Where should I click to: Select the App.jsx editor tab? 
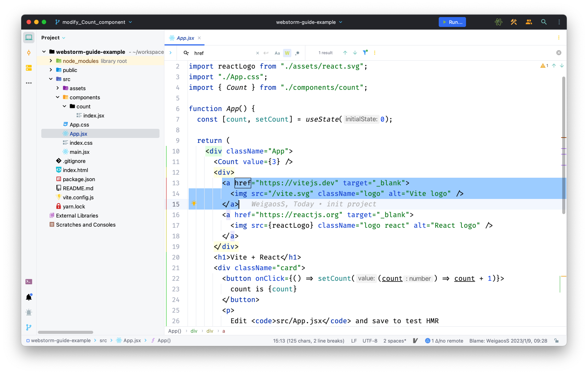pyautogui.click(x=185, y=38)
